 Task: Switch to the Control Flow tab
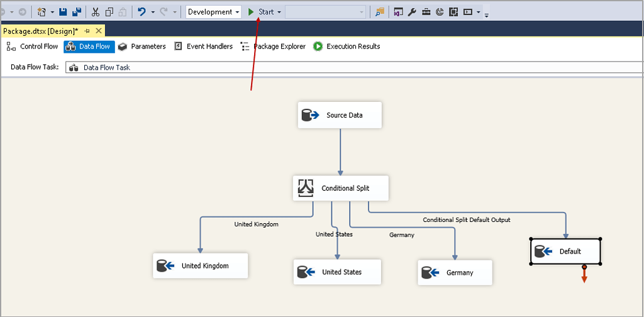pos(32,47)
